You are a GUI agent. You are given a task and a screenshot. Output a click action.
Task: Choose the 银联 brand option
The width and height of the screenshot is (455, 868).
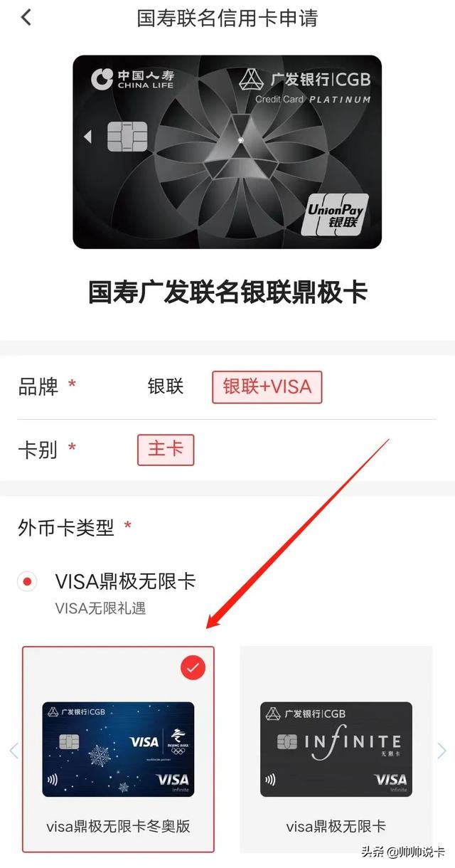click(166, 386)
